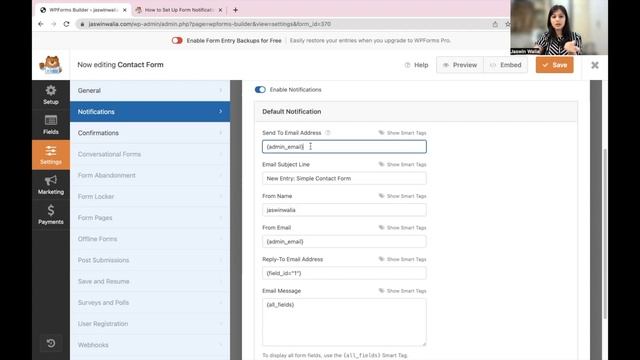Show Smart Tags for Email Message
Screen dimensions: 640x360
pyautogui.click(x=402, y=291)
